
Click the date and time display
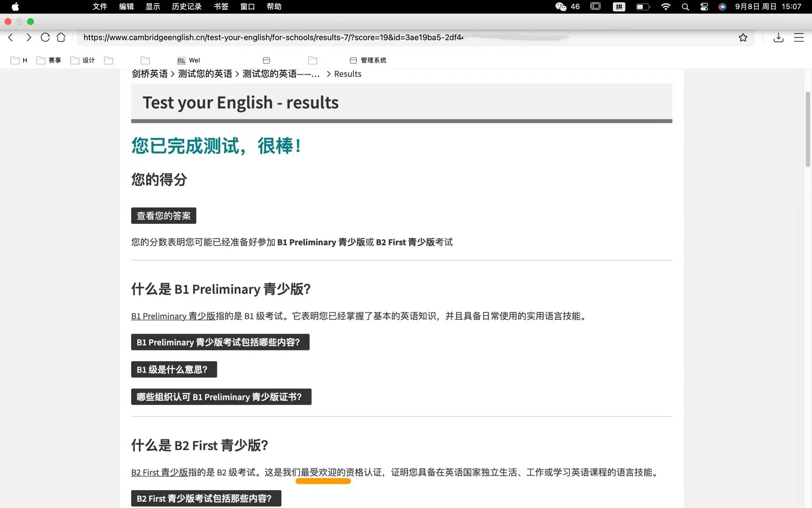click(x=768, y=7)
